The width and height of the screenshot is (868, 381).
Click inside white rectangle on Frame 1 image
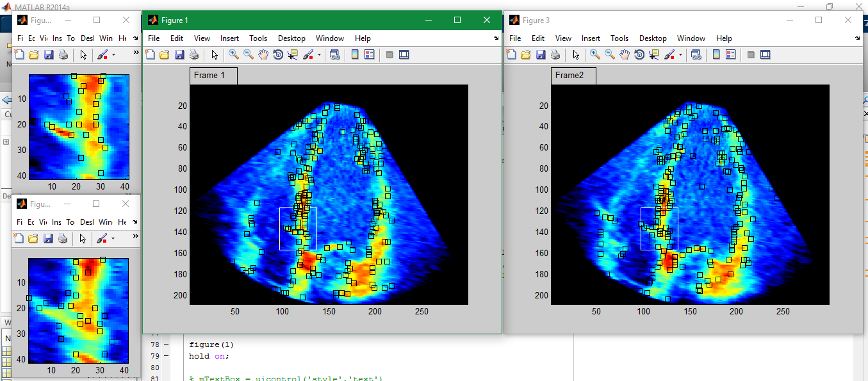click(x=298, y=229)
